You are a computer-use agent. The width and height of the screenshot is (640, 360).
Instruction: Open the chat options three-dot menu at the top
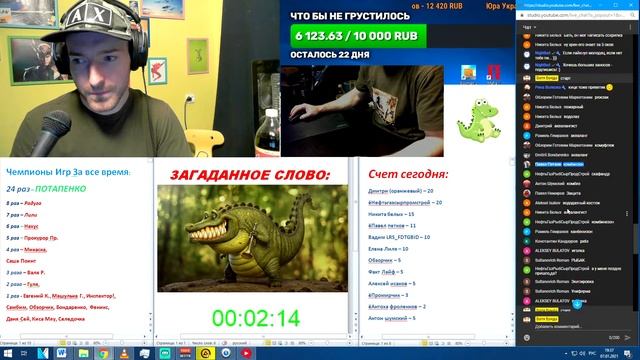[x=630, y=27]
